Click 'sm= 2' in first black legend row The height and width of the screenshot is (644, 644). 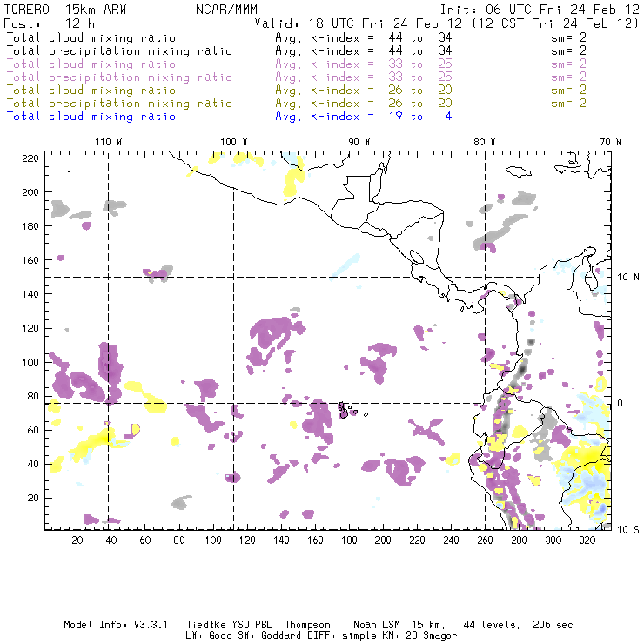pos(568,37)
